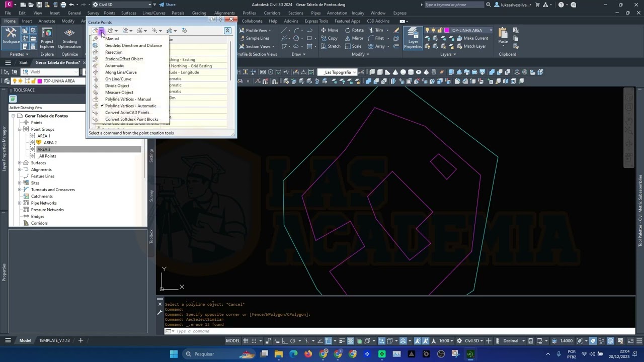
Task: Expand the Sites tree node
Action: (x=20, y=183)
